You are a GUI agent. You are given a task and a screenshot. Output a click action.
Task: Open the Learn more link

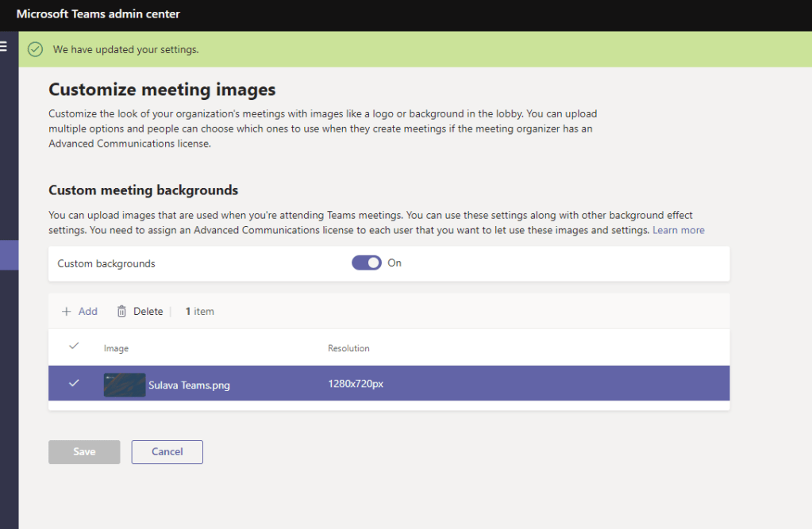(678, 230)
